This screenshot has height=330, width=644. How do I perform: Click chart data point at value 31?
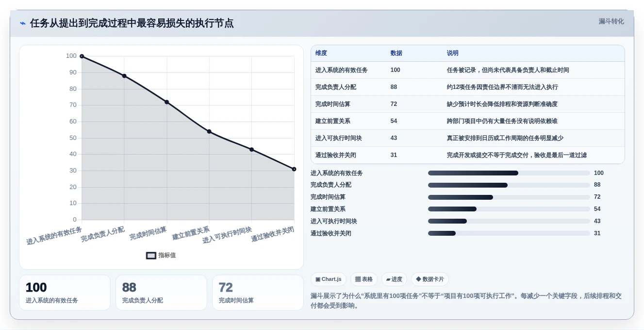pos(294,169)
